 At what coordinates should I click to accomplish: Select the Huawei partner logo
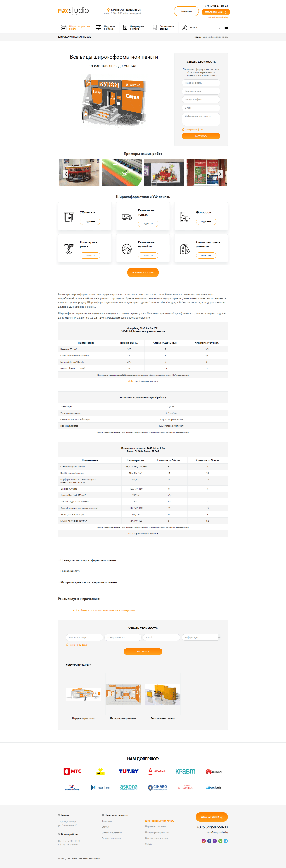214,771
